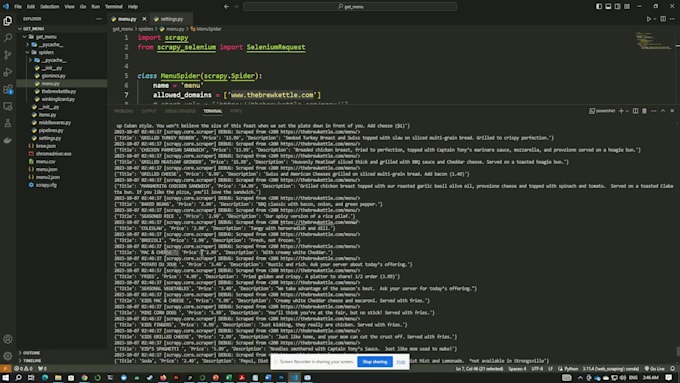This screenshot has height=383, width=680.
Task: Open the Run and Debug view
Action: coord(7,72)
